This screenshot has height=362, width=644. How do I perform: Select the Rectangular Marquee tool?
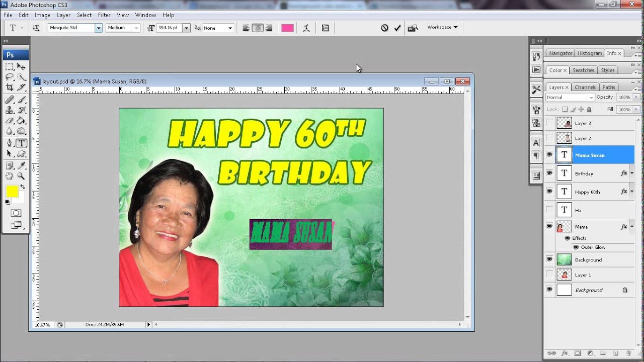pos(10,66)
